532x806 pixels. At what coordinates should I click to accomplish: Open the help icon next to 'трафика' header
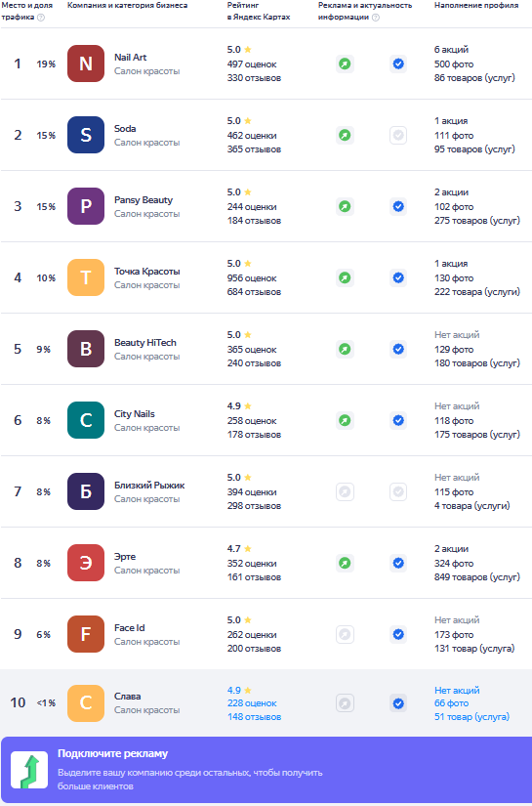pyautogui.click(x=41, y=18)
